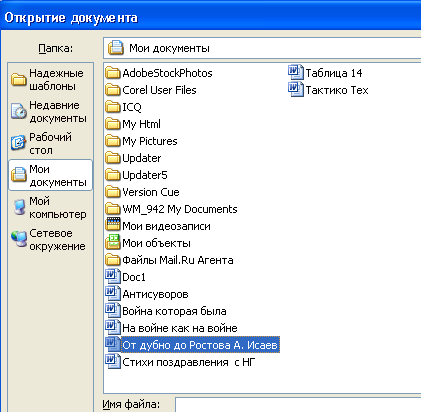Select the AdobeStockPhotos folder

coord(159,73)
